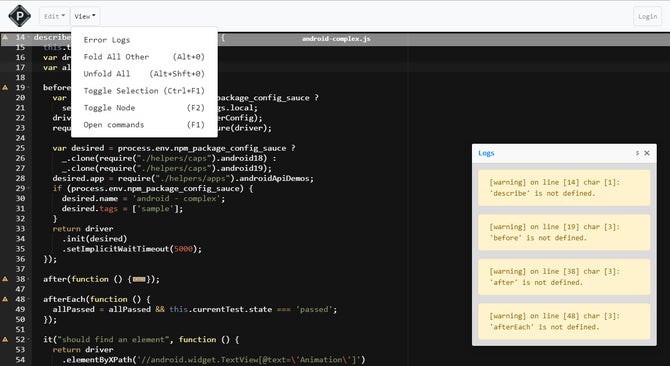Click line number 33 in the gutter
This screenshot has height=366, width=670.
pos(20,228)
